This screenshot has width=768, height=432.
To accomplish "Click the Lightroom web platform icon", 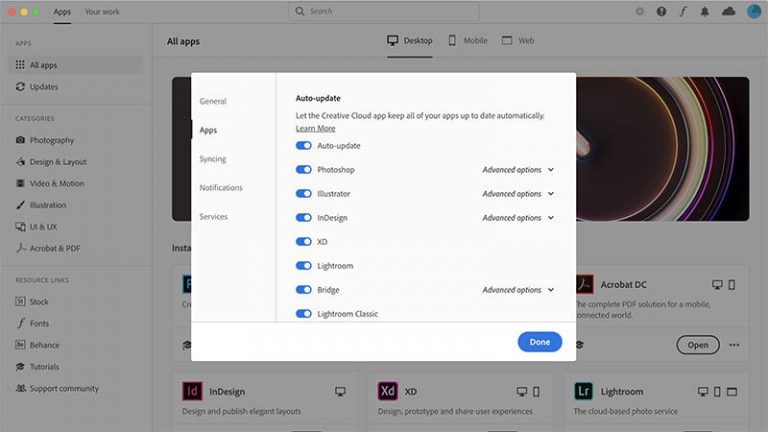I will 732,391.
